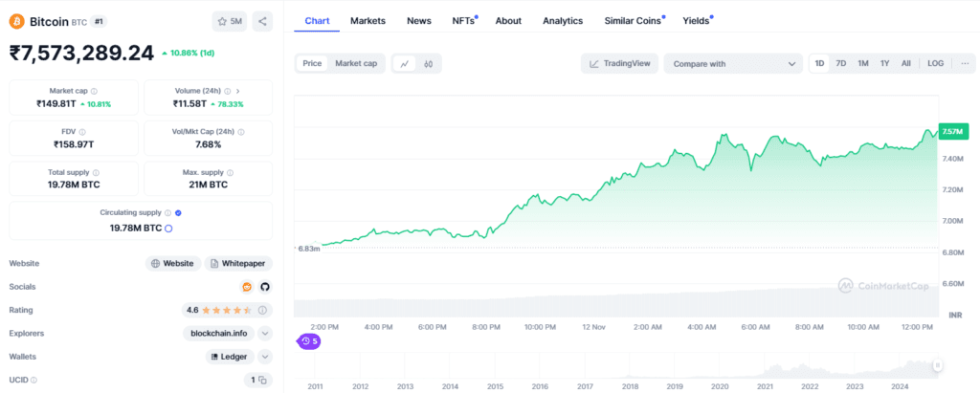Open the Compare with dropdown
This screenshot has width=980, height=393.
733,64
